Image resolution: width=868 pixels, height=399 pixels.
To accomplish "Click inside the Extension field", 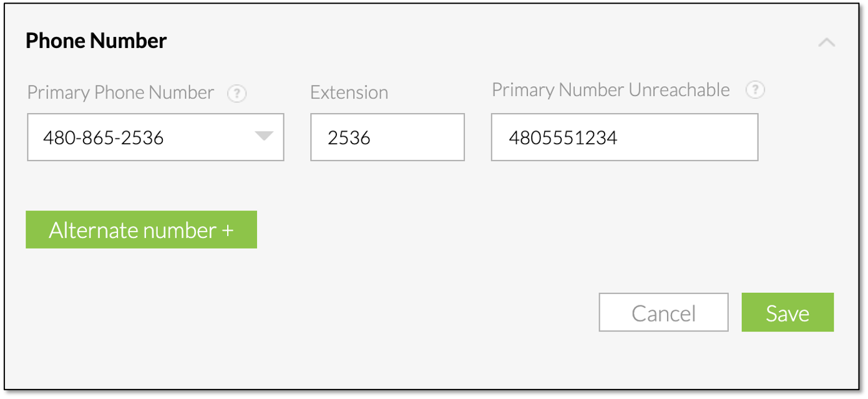I will pos(387,137).
